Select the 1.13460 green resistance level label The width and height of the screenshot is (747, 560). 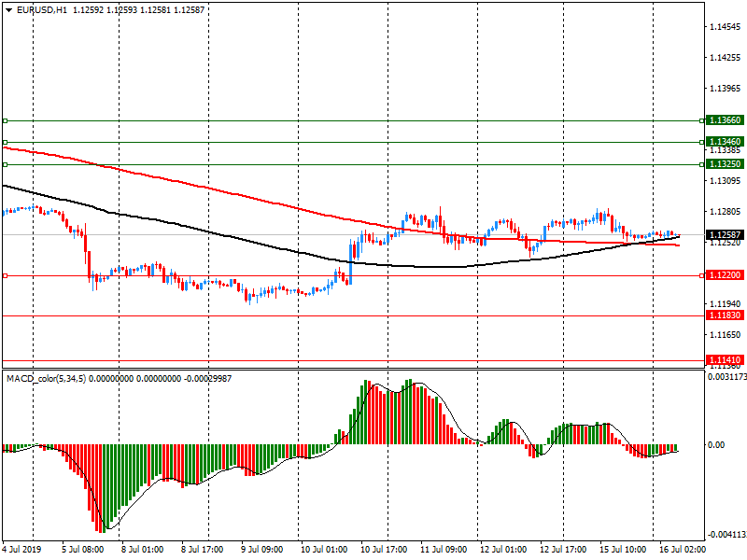tap(726, 142)
